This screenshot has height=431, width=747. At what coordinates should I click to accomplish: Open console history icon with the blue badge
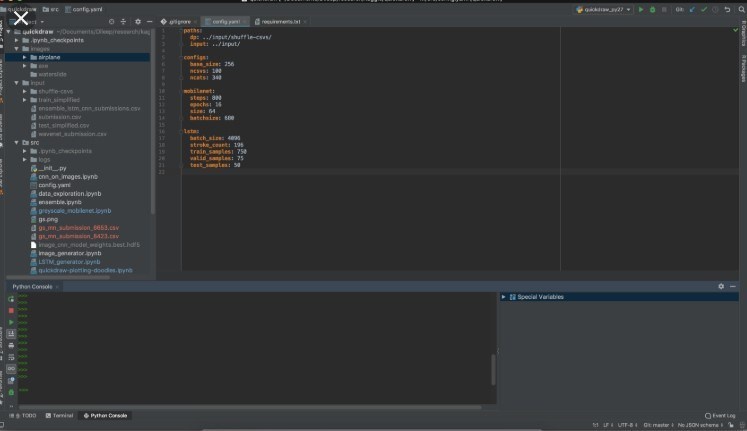coord(11,381)
